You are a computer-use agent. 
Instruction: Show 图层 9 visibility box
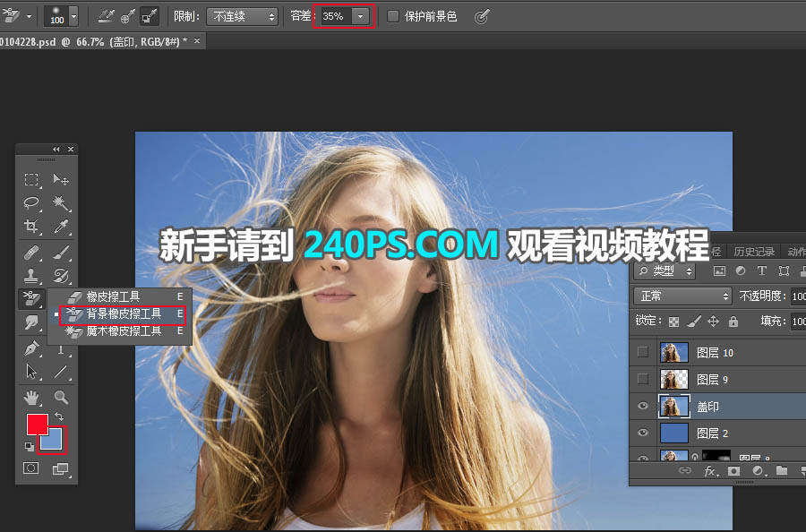point(642,379)
